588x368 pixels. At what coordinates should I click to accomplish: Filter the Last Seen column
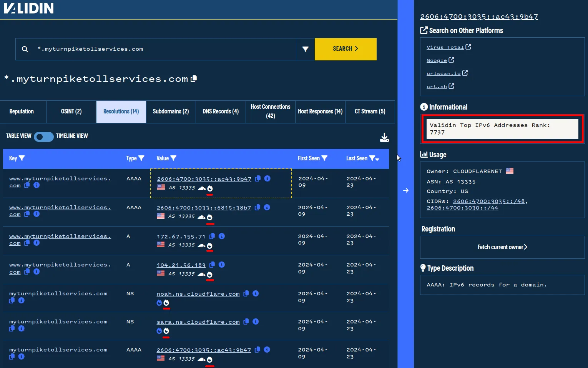(372, 158)
